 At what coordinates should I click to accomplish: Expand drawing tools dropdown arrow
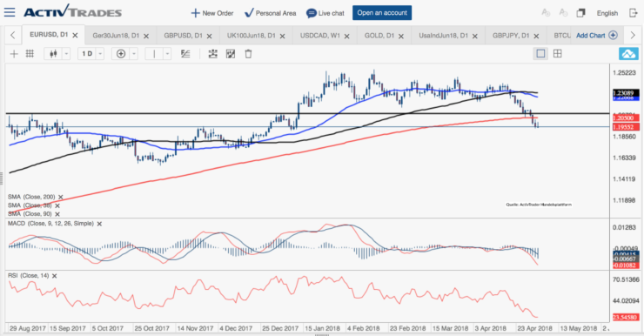click(x=167, y=54)
